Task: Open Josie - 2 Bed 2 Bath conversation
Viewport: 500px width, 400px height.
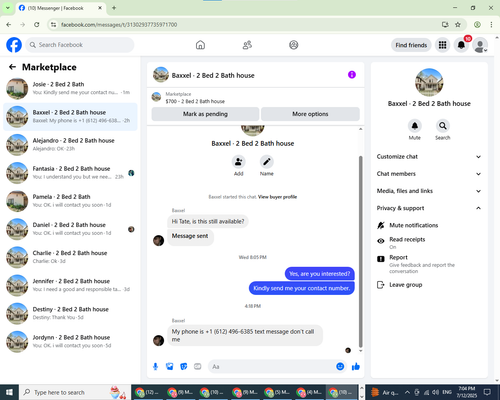Action: [x=70, y=89]
